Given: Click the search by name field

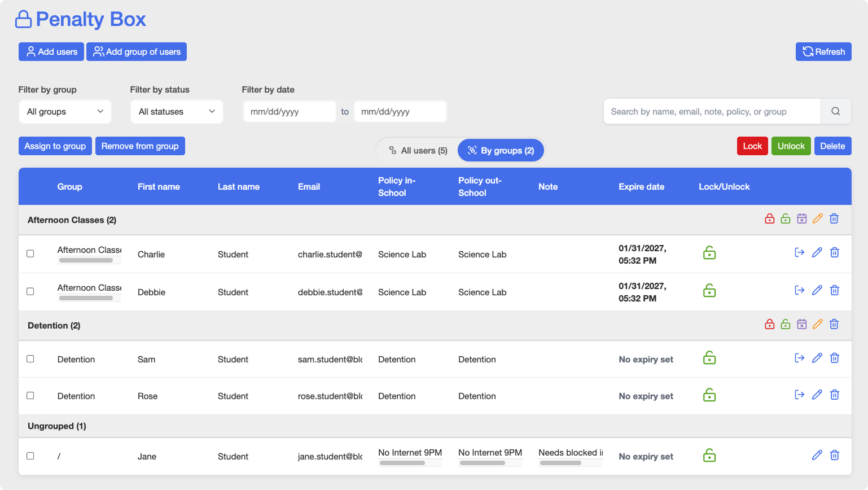Looking at the screenshot, I should pyautogui.click(x=712, y=112).
